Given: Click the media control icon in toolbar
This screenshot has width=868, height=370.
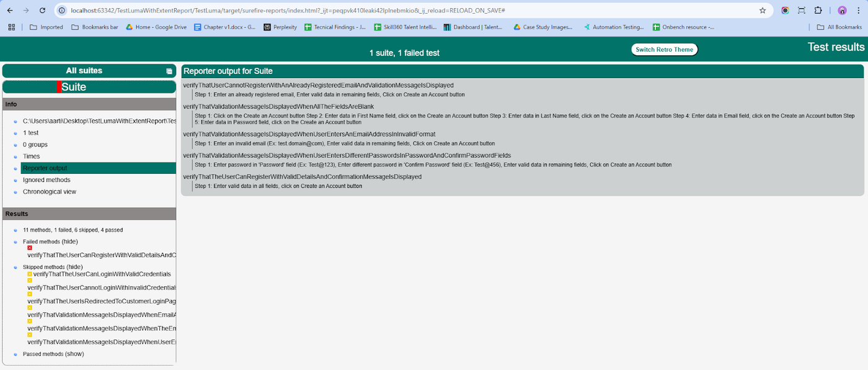Looking at the screenshot, I should [801, 11].
